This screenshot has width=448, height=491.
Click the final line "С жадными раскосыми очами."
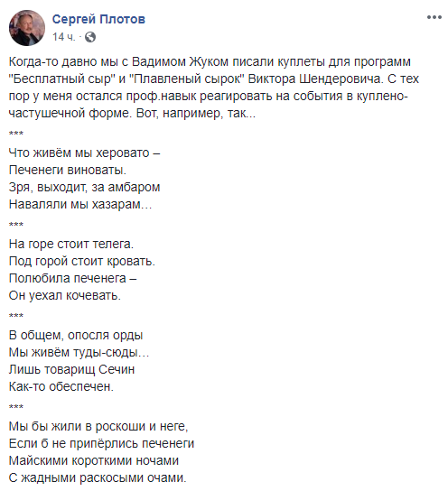point(98,477)
